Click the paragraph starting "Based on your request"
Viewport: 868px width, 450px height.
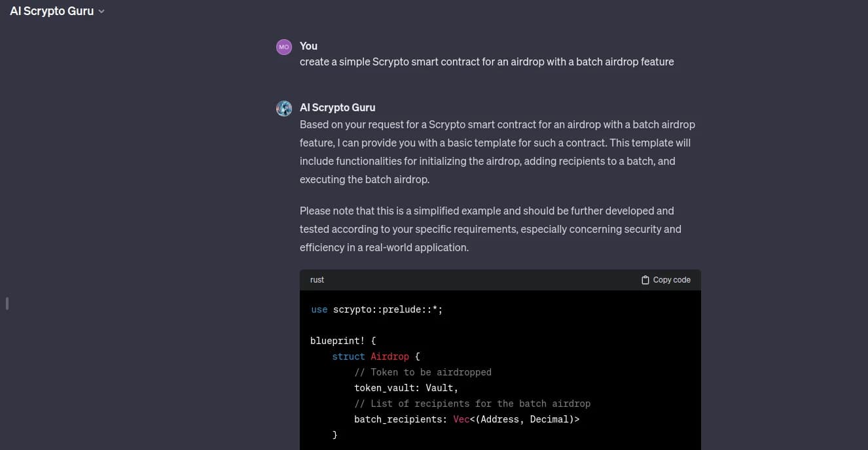[497, 152]
